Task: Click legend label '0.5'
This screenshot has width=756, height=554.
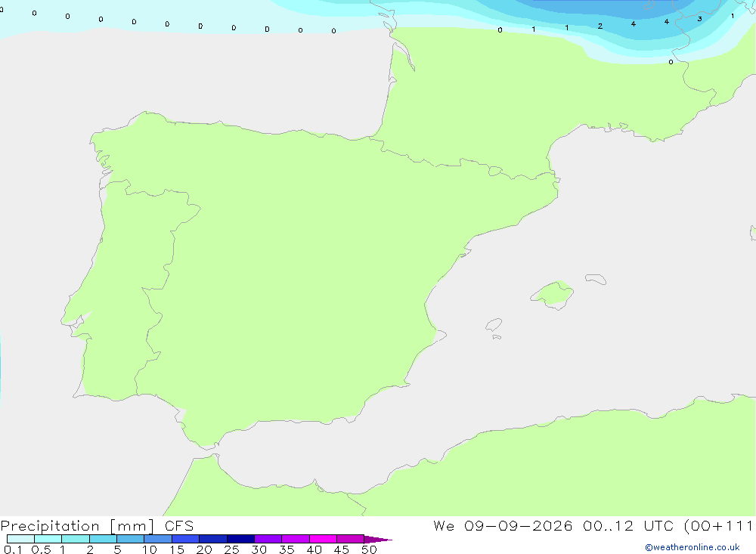Action: (x=41, y=549)
